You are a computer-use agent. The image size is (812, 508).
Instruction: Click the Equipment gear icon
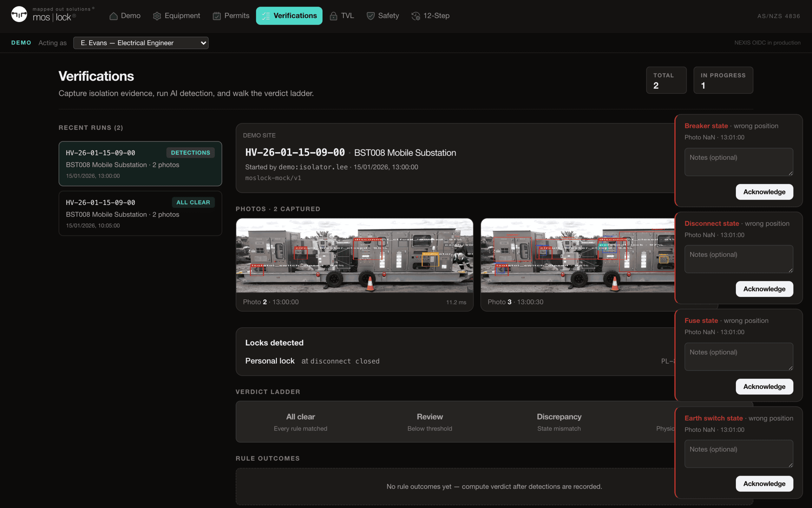pos(157,16)
